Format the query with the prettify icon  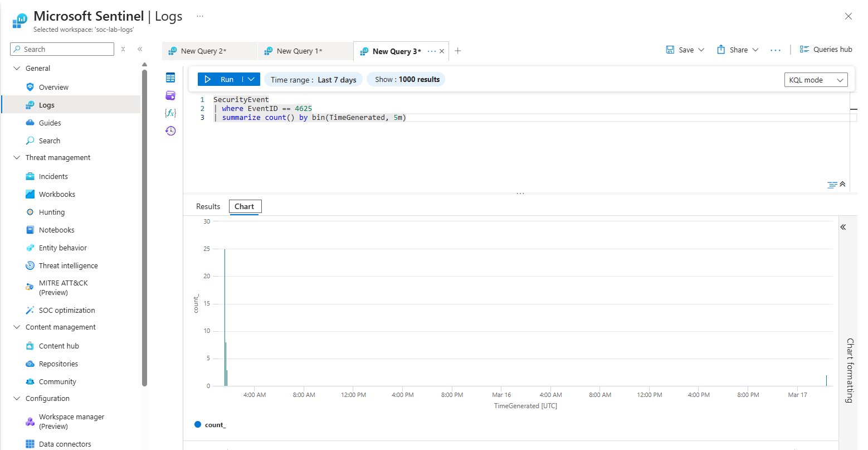coord(832,185)
